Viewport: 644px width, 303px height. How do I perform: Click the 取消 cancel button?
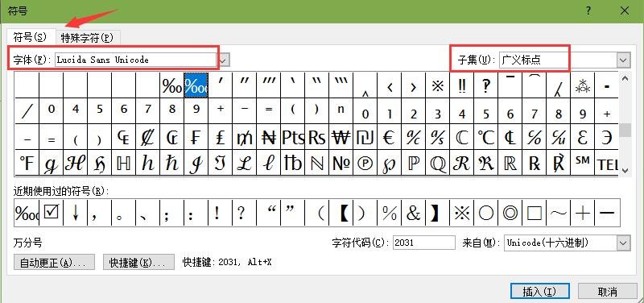tap(608, 292)
